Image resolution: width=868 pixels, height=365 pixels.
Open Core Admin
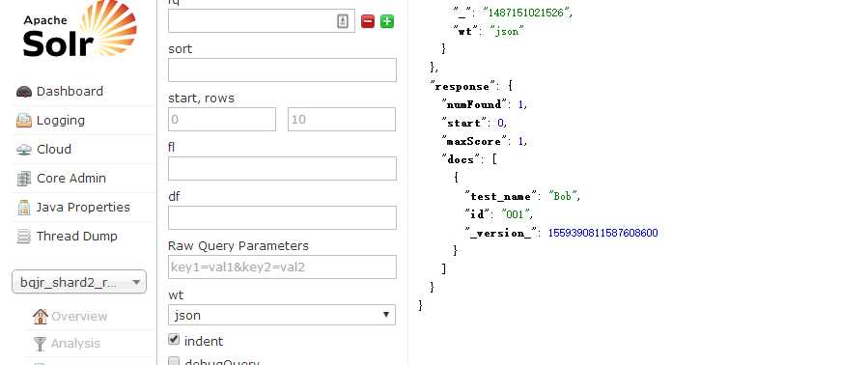coord(70,178)
